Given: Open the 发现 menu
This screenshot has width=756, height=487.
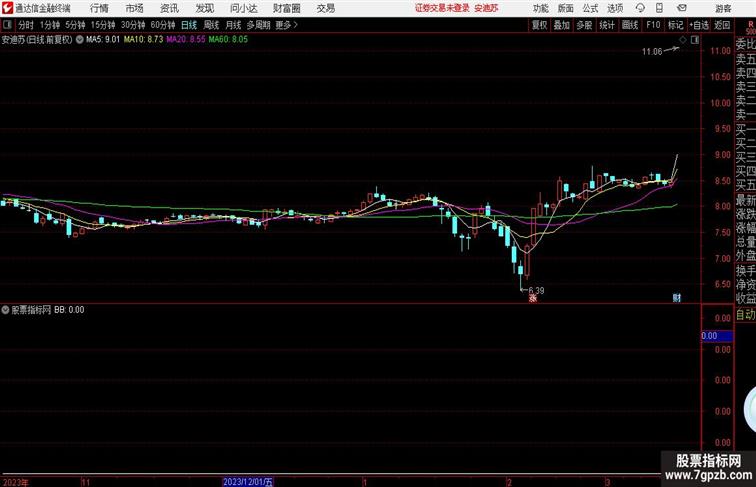Looking at the screenshot, I should pos(204,8).
